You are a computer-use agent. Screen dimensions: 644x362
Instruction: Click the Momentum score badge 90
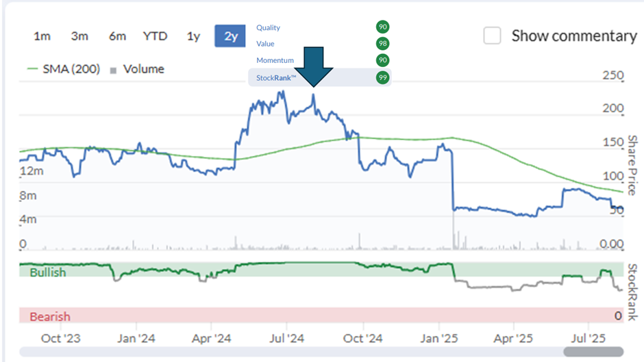point(382,60)
